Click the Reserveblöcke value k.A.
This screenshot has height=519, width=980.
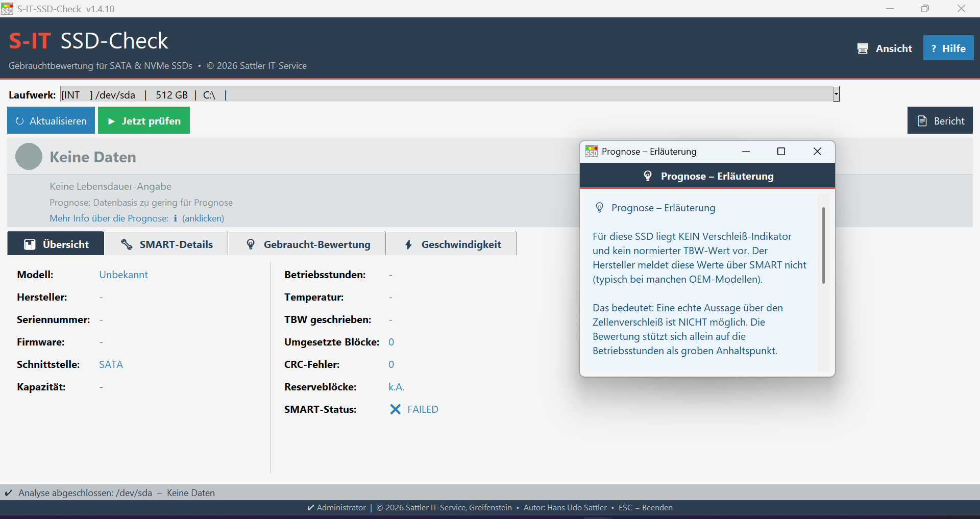point(396,387)
